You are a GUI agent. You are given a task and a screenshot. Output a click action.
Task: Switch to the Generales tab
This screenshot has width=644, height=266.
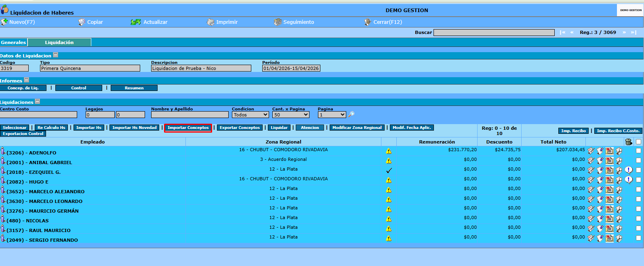pyautogui.click(x=13, y=42)
